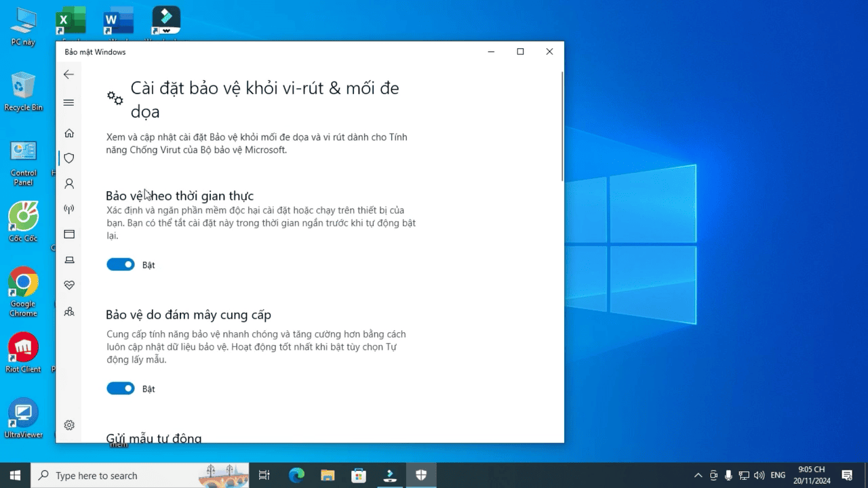This screenshot has height=488, width=868.
Task: Maximize the Windows Security window
Action: click(x=520, y=52)
